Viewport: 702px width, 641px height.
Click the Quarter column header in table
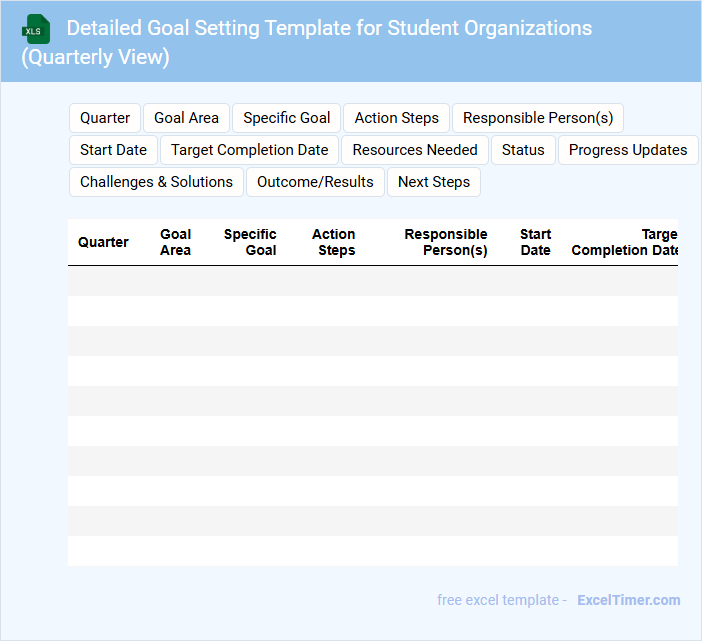pos(103,242)
